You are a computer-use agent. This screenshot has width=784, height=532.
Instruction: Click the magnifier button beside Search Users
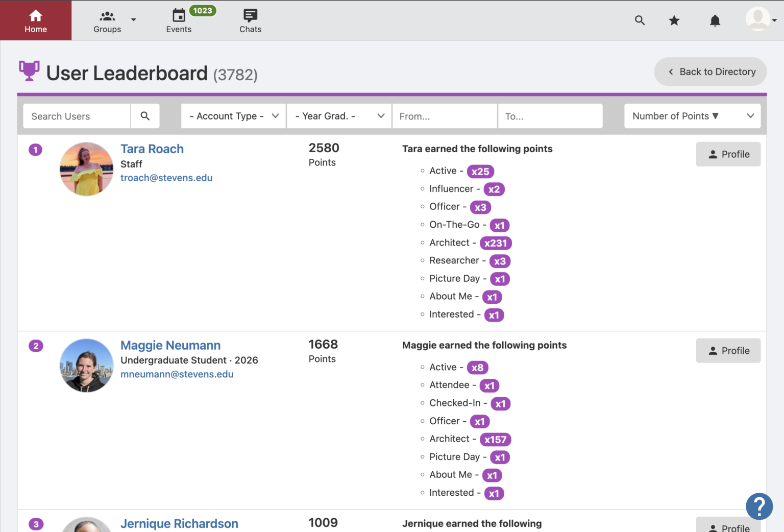click(x=145, y=116)
